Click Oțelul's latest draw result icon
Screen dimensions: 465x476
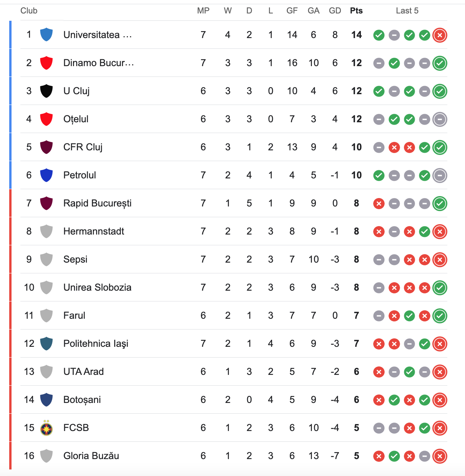point(440,120)
